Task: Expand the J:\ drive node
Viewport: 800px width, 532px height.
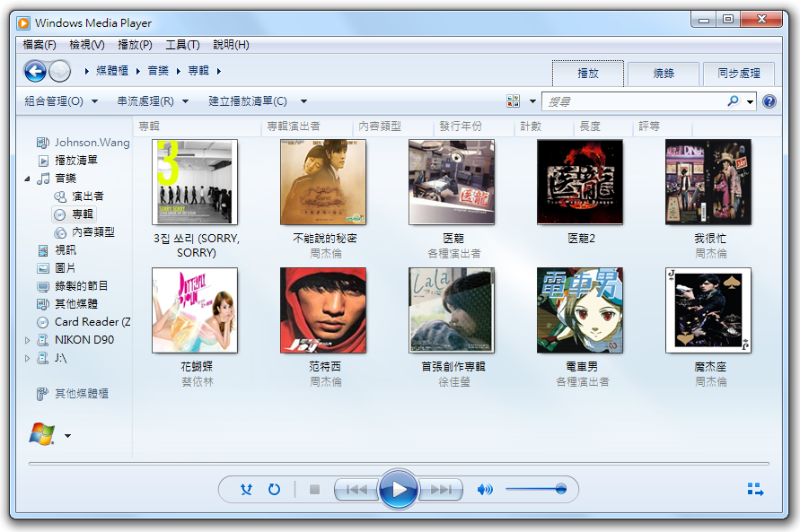Action: pos(27,358)
